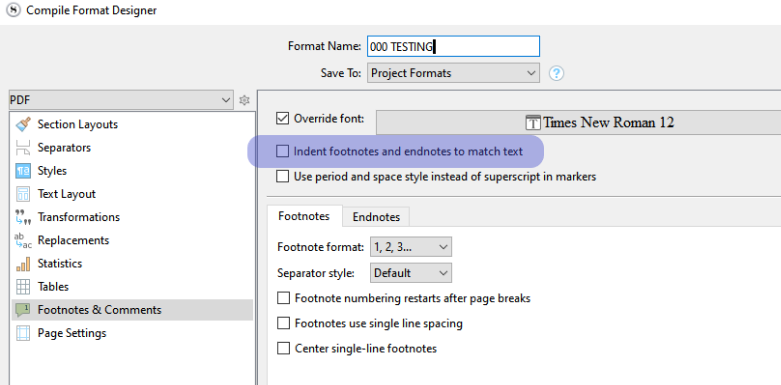Open the Replacements ab-ac icon
The width and height of the screenshot is (781, 385).
23,240
